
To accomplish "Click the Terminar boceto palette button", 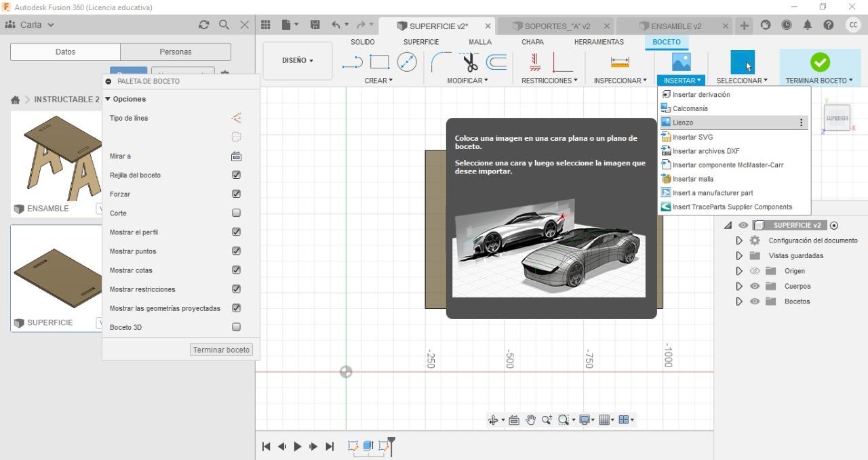I will click(221, 350).
